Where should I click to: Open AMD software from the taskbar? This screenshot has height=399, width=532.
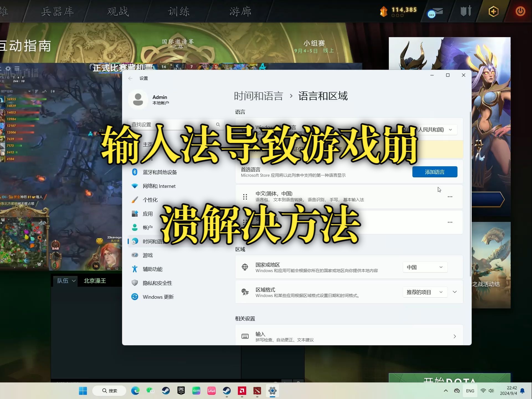coord(242,391)
